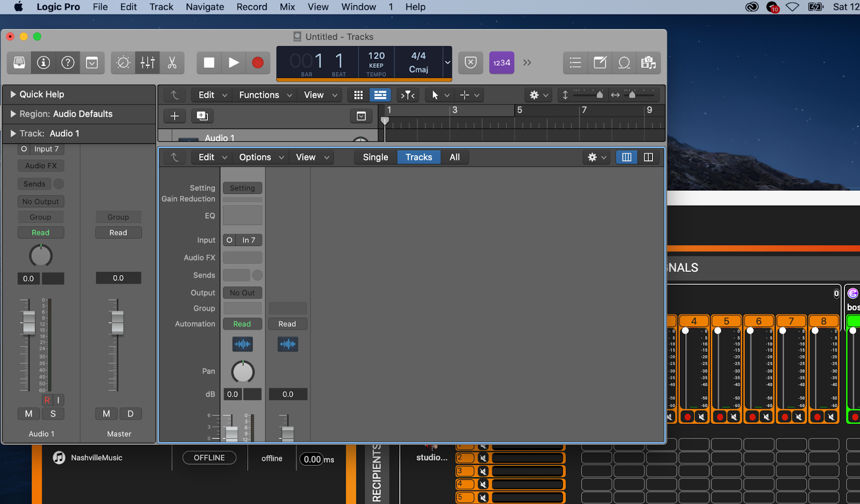The image size is (860, 504).
Task: Start playback with the Play button
Action: click(234, 63)
